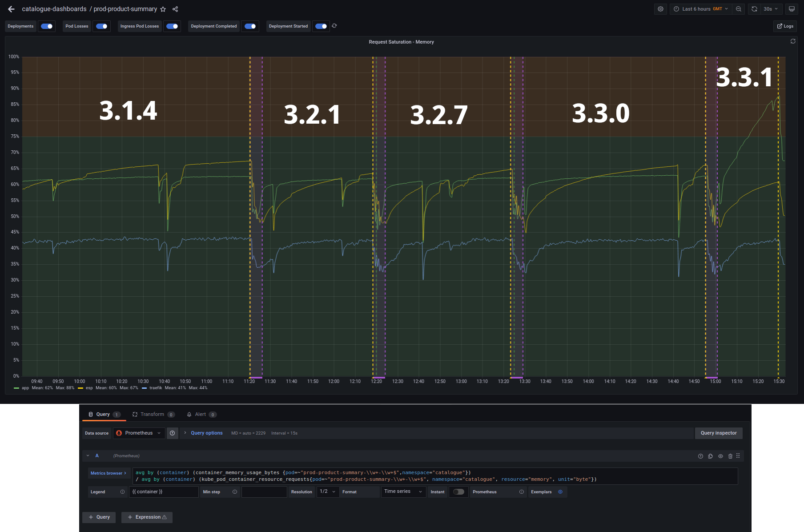Image resolution: width=804 pixels, height=532 pixels.
Task: Click the Legend {{container}} input field
Action: point(163,492)
